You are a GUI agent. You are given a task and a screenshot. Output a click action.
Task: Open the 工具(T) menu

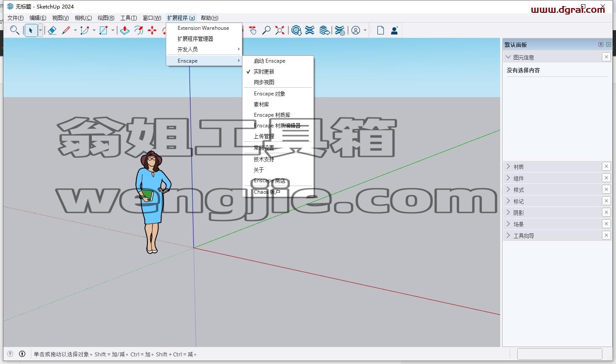129,17
